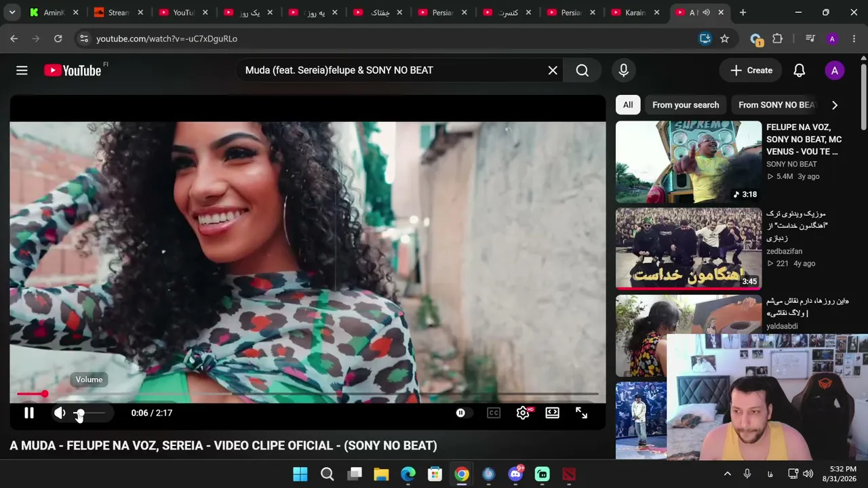Open a new browser tab
868x488 pixels.
[x=743, y=12]
